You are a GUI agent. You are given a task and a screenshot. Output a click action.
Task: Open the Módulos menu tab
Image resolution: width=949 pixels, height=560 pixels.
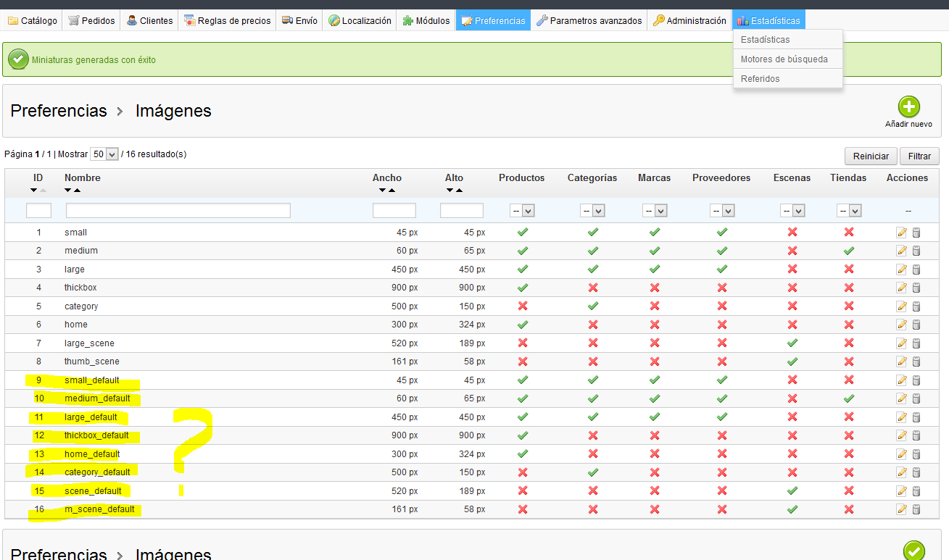[426, 21]
